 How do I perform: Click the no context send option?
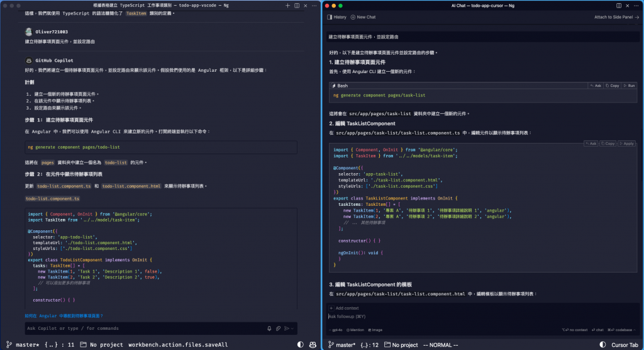575,330
